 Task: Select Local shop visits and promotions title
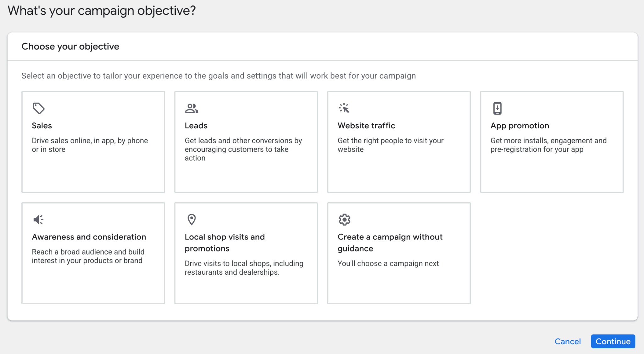(x=225, y=243)
